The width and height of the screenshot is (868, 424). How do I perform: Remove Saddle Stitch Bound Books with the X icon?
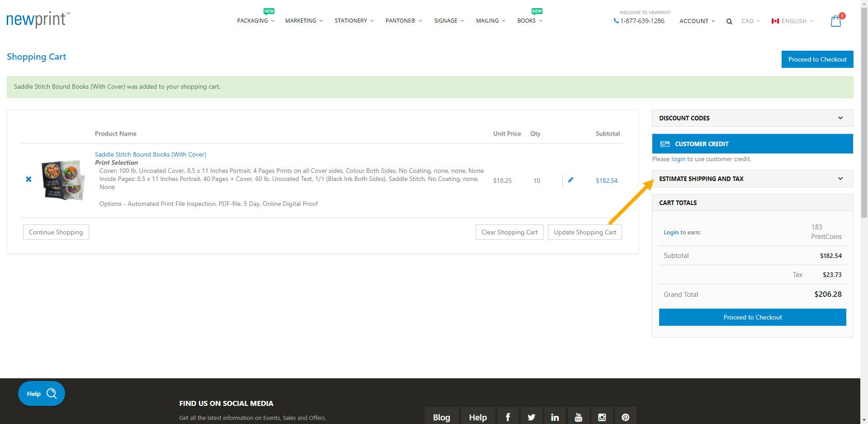pos(28,179)
